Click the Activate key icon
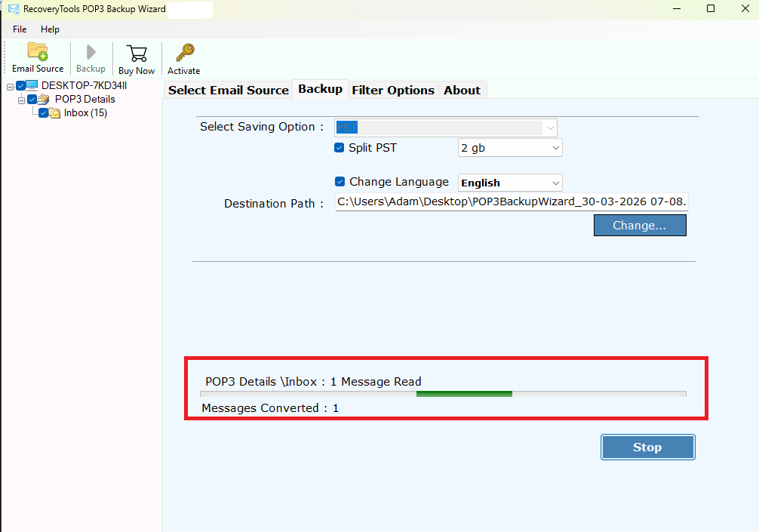This screenshot has height=532, width=759. tap(184, 53)
